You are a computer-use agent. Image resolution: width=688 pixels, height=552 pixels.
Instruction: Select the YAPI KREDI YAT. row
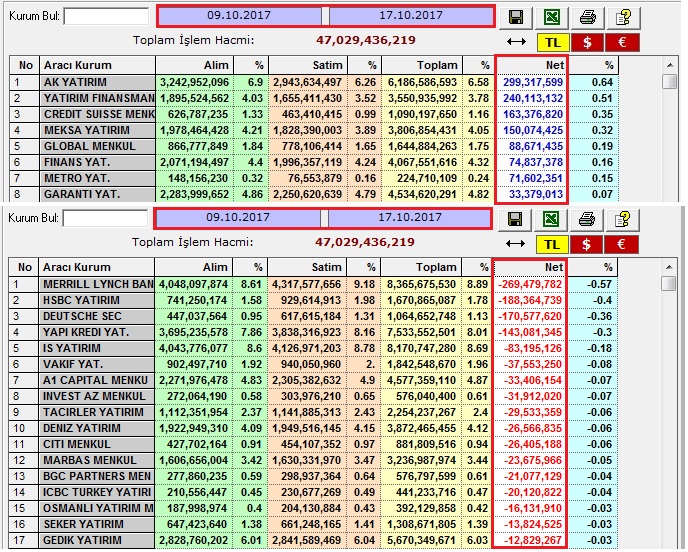coord(313,332)
